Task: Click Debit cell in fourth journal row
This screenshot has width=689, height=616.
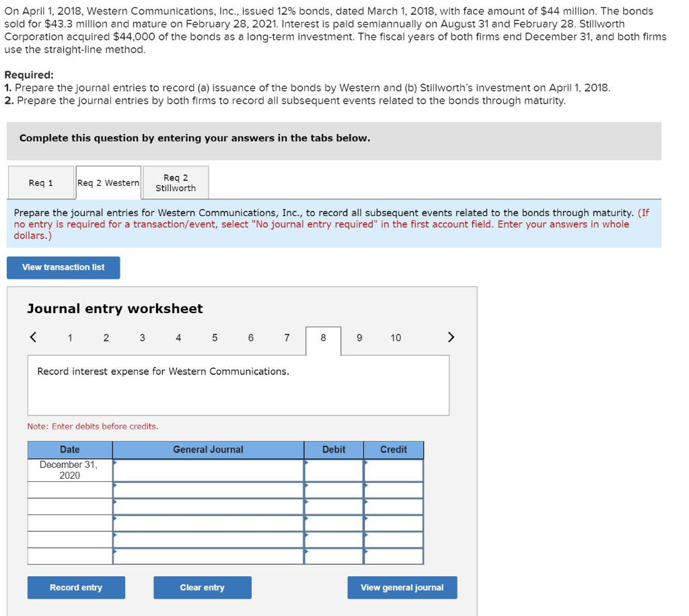Action: pyautogui.click(x=334, y=523)
